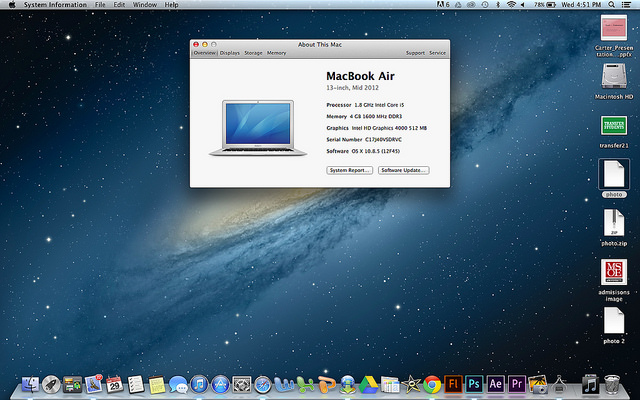Launch Adobe Flash (Fl) icon
This screenshot has height=400, width=640.
453,384
